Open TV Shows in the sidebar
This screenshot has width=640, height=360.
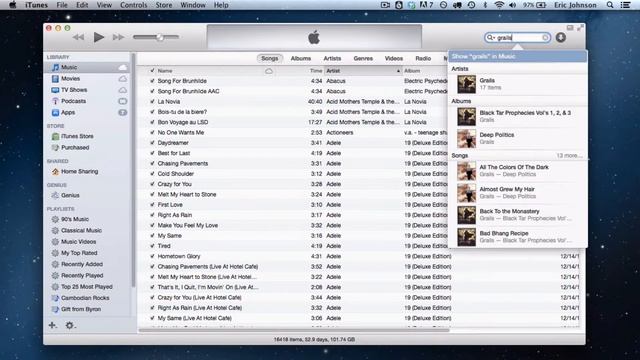tap(74, 90)
